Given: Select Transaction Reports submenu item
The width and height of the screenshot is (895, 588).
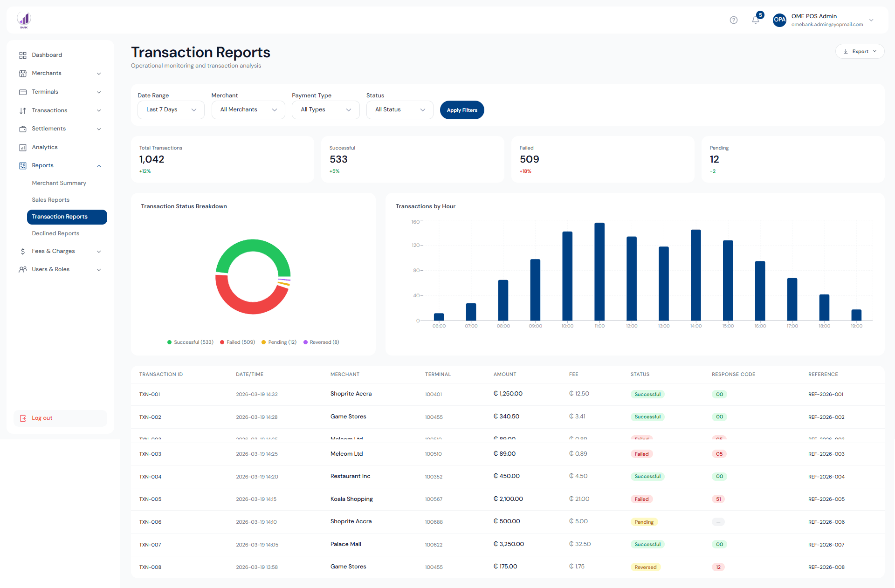Looking at the screenshot, I should pyautogui.click(x=67, y=217).
